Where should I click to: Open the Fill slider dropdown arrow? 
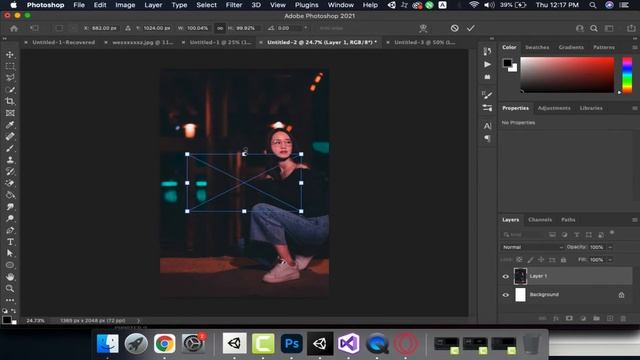[x=610, y=260]
